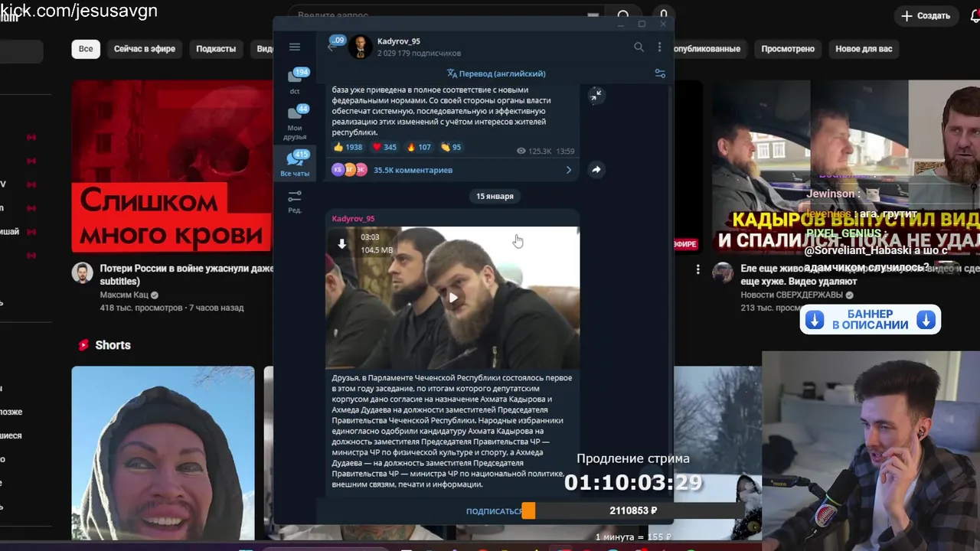
Task: Toggle the thumbs-up reaction with 1938
Action: click(x=348, y=147)
